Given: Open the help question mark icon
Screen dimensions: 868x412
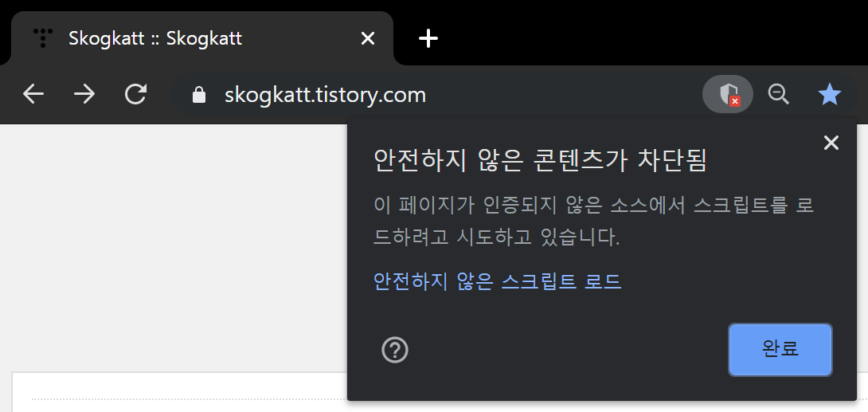Looking at the screenshot, I should 395,350.
